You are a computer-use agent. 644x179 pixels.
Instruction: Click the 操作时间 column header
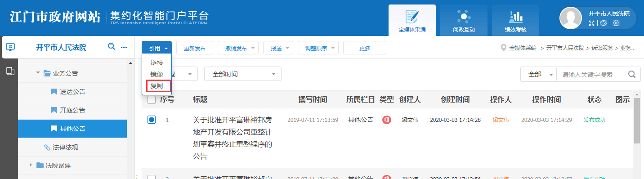546,100
